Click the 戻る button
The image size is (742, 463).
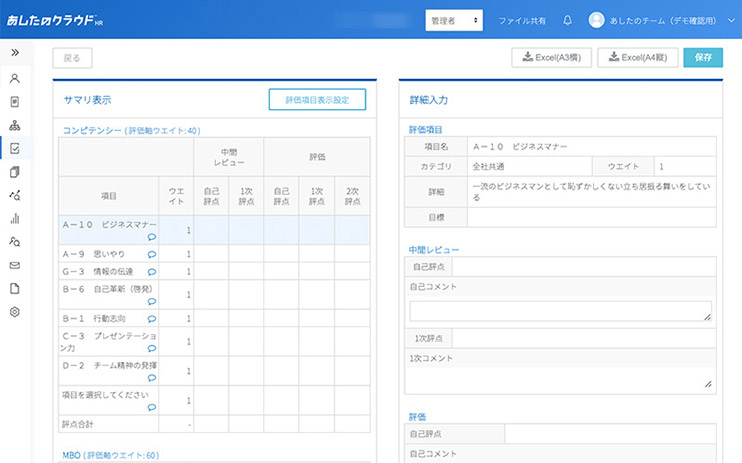coord(72,58)
